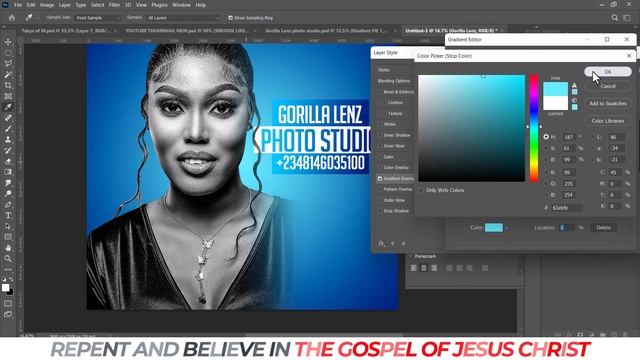Enable Bevel & Emboss effect checkbox
640x360 pixels.
(380, 92)
